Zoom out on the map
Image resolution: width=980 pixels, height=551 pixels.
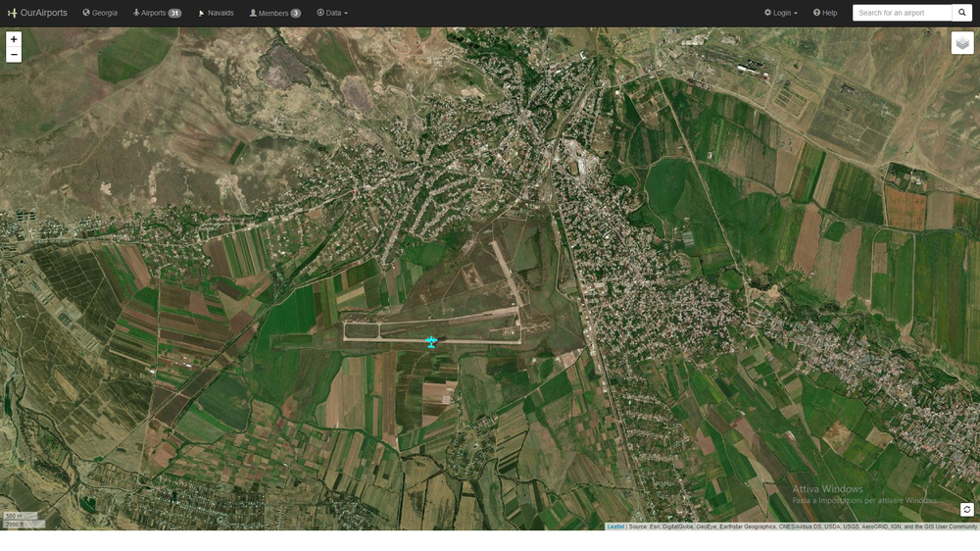14,54
